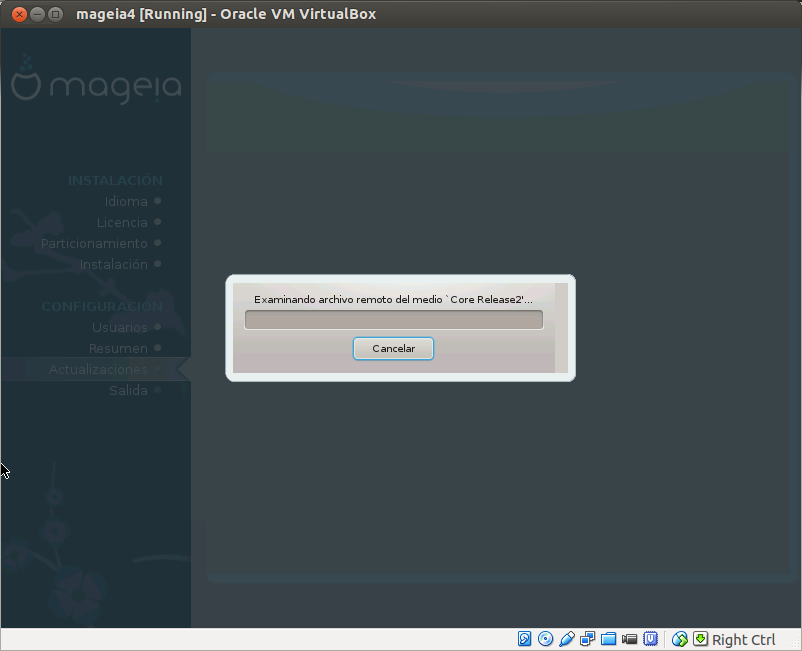Screen dimensions: 802x651
Task: Open the shared folders status icon
Action: click(608, 638)
